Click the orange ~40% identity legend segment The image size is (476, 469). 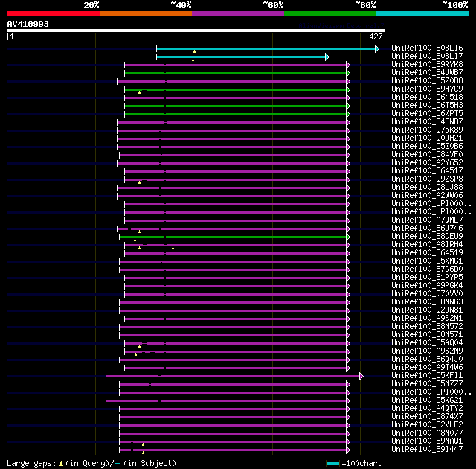click(146, 13)
